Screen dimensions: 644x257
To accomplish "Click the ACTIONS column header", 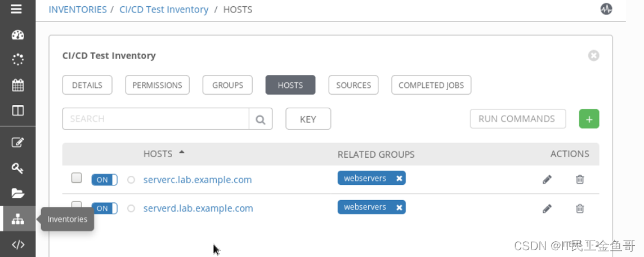I will click(570, 154).
